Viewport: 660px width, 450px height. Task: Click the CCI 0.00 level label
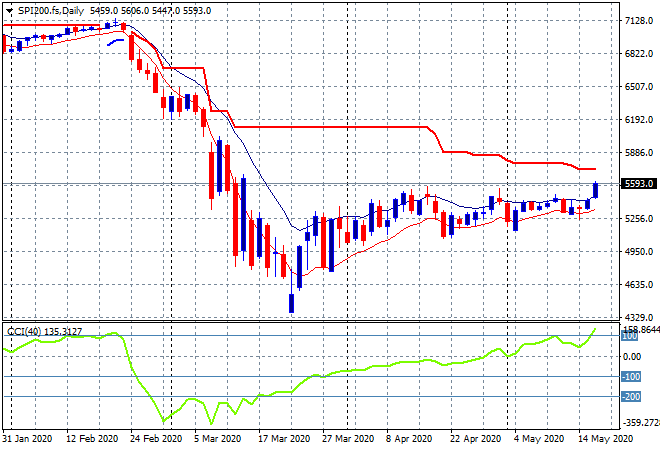pos(632,357)
